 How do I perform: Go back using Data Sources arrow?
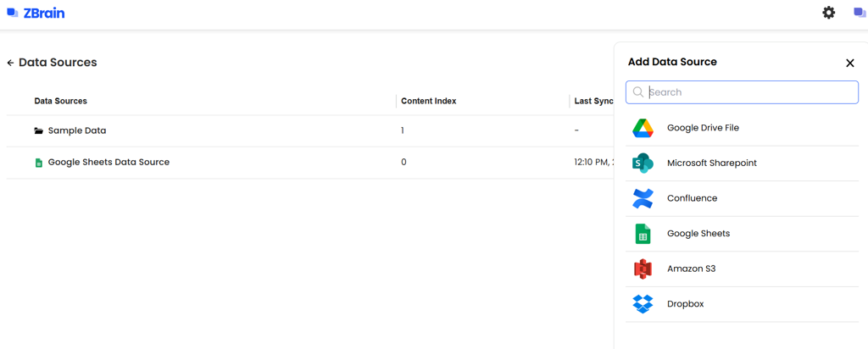10,63
